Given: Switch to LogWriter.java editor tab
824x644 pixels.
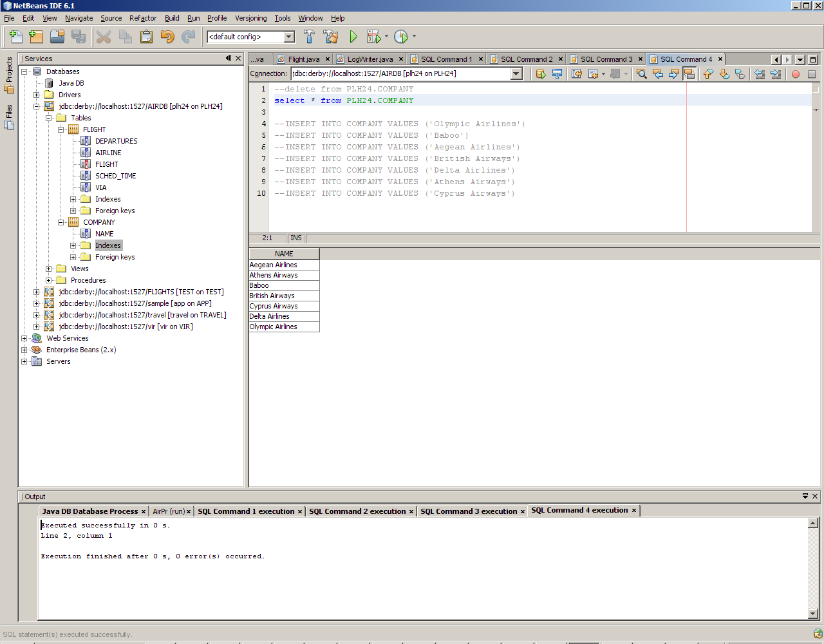Looking at the screenshot, I should [x=370, y=59].
